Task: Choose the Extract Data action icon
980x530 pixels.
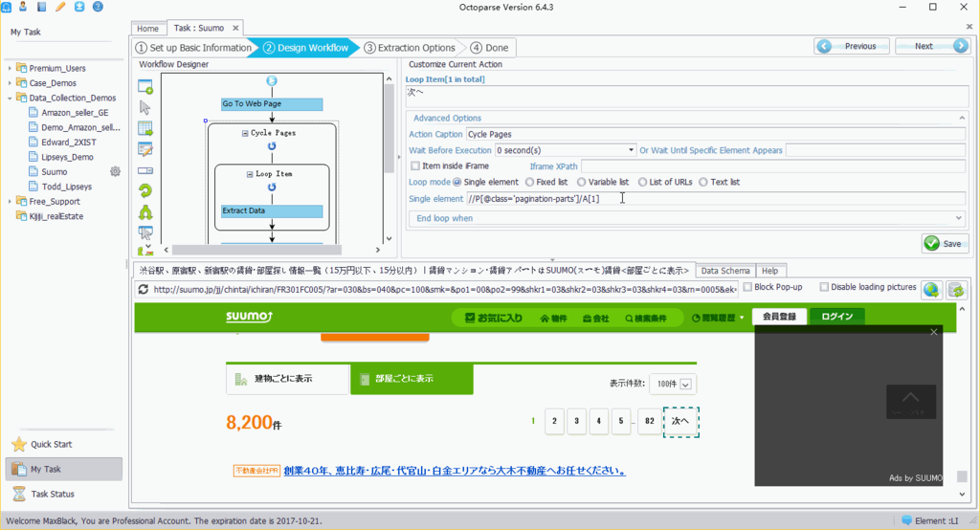Action: (x=145, y=129)
